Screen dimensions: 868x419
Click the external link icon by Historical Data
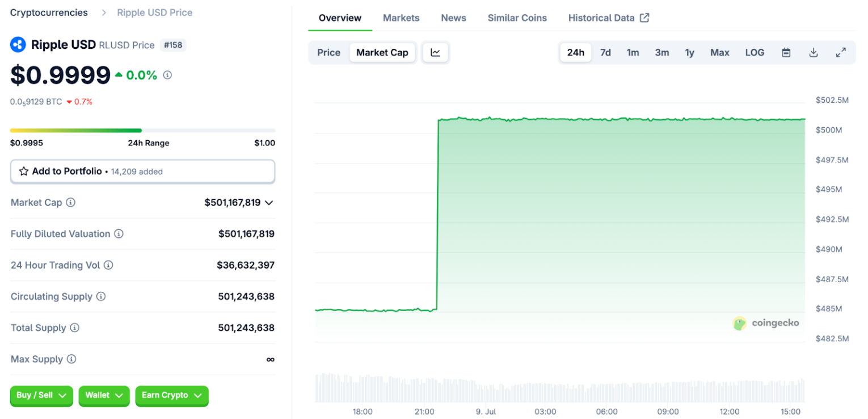point(644,18)
